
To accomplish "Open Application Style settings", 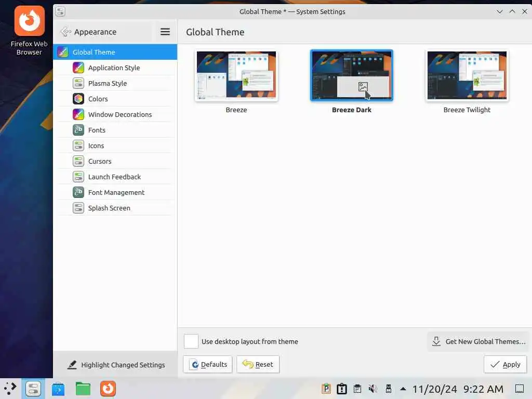I will [115, 68].
